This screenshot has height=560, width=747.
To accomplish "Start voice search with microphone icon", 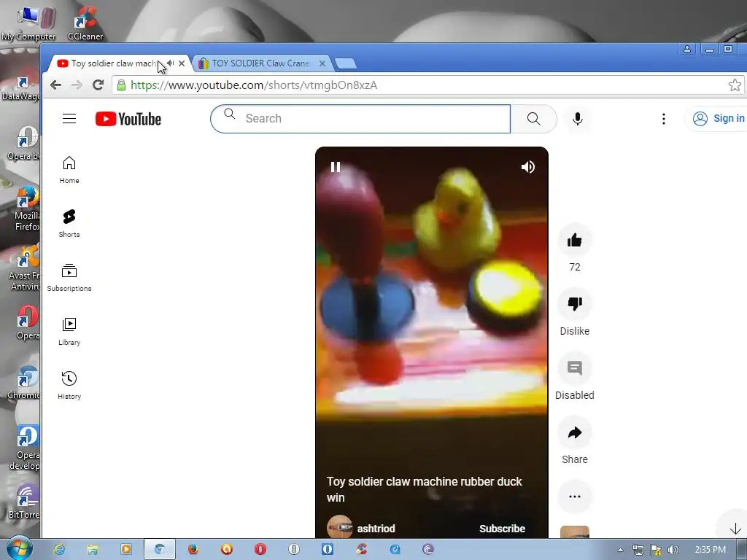I will click(578, 119).
